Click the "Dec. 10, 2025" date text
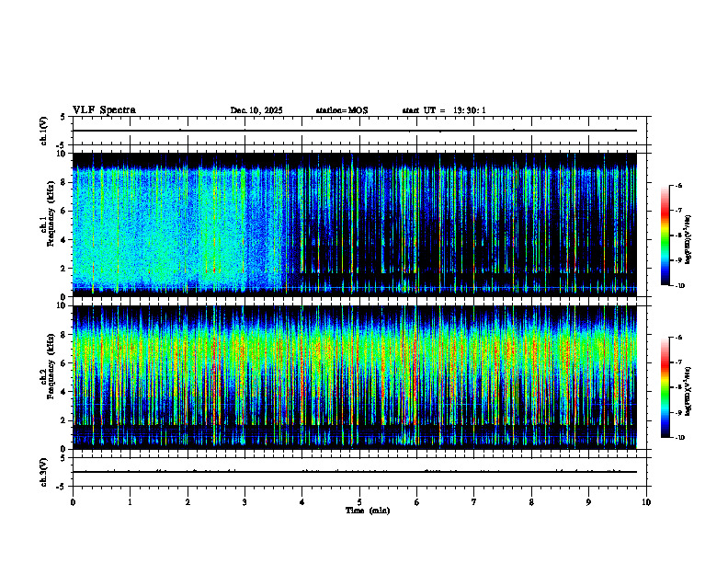The height and width of the screenshot is (563, 728). [x=256, y=110]
